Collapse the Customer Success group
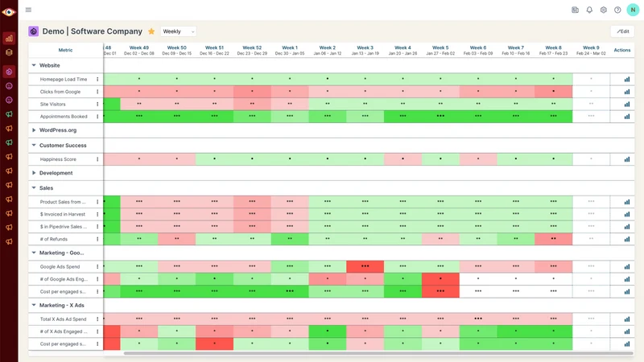This screenshot has width=644, height=362. [x=34, y=146]
